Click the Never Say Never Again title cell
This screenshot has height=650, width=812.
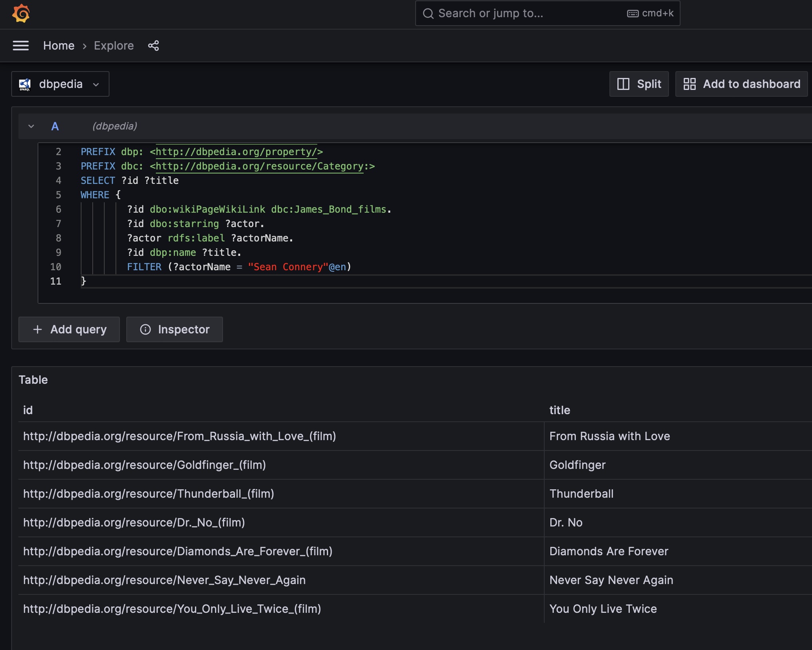(611, 580)
